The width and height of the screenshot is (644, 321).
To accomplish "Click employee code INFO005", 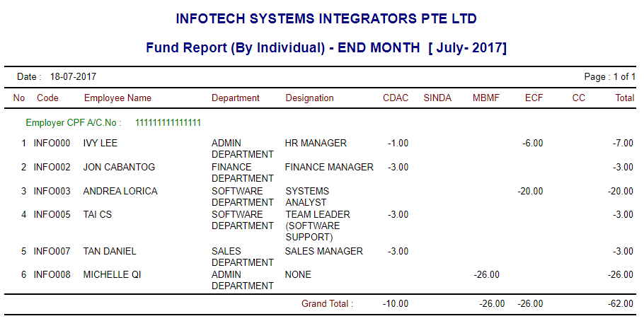I will [52, 215].
